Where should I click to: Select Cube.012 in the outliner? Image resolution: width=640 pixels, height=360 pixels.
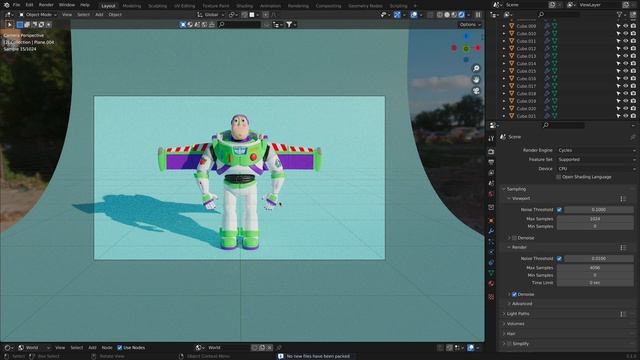(526, 49)
